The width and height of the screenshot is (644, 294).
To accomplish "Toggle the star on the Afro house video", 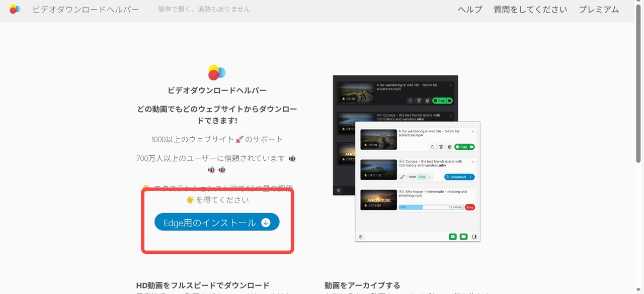I will coord(365,205).
